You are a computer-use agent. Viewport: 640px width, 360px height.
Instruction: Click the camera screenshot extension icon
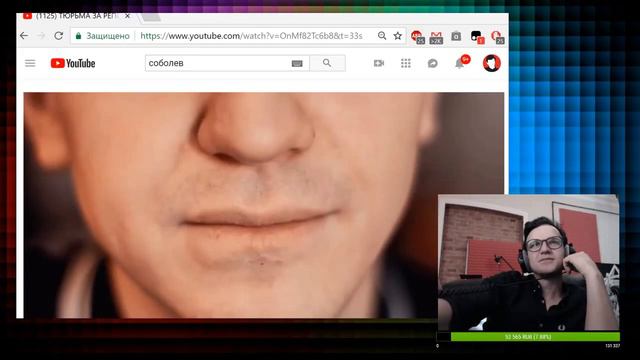pos(456,36)
